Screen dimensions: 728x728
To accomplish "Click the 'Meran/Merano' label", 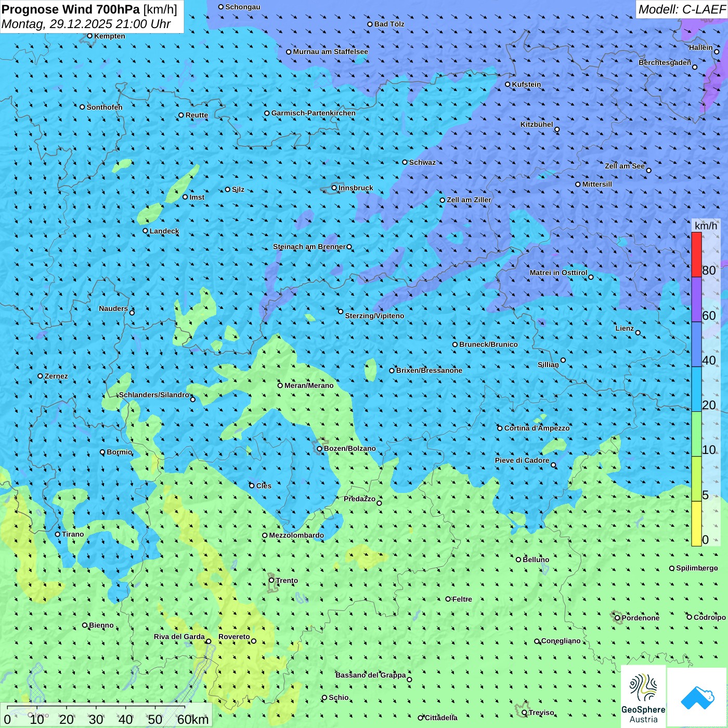I will 309,385.
